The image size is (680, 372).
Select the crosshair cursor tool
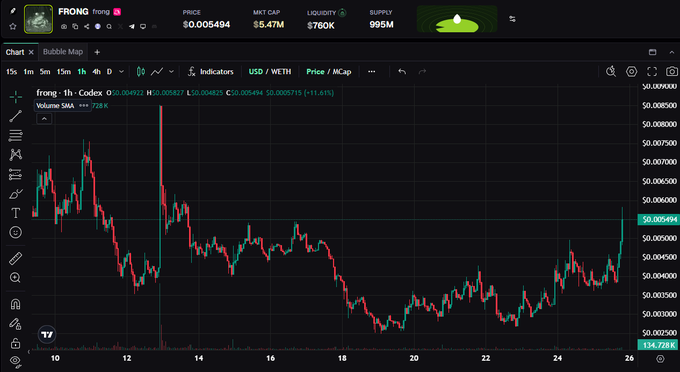[15, 97]
